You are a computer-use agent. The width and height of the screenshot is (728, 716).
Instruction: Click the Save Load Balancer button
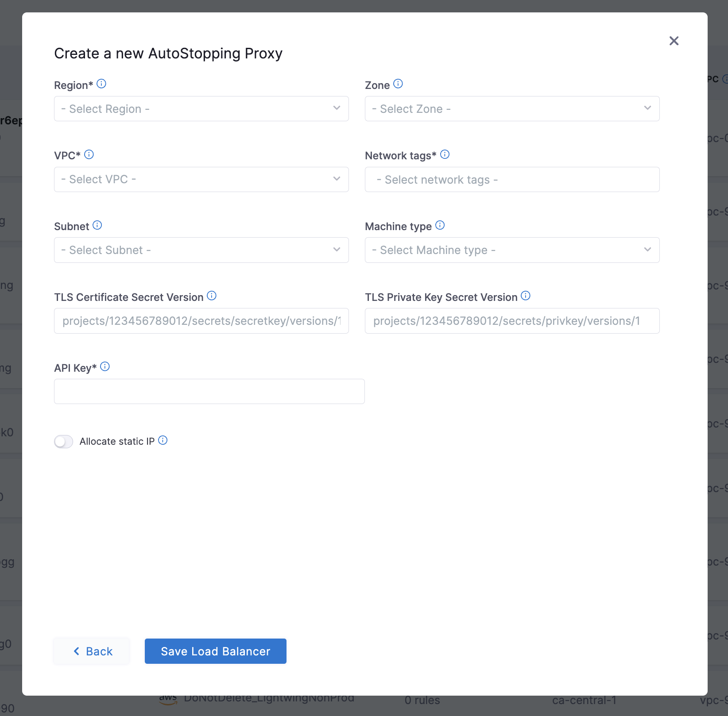tap(216, 651)
